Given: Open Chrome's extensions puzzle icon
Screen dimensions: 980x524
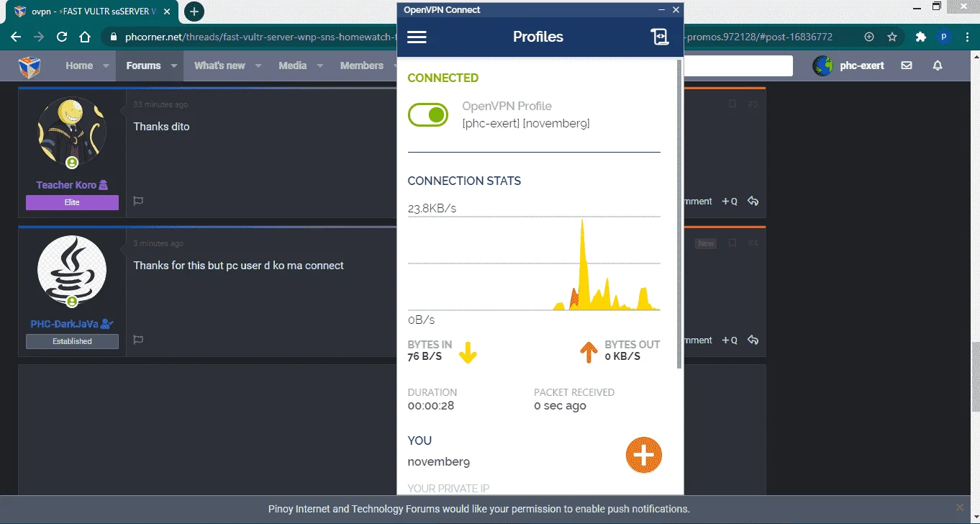Looking at the screenshot, I should pos(920,37).
